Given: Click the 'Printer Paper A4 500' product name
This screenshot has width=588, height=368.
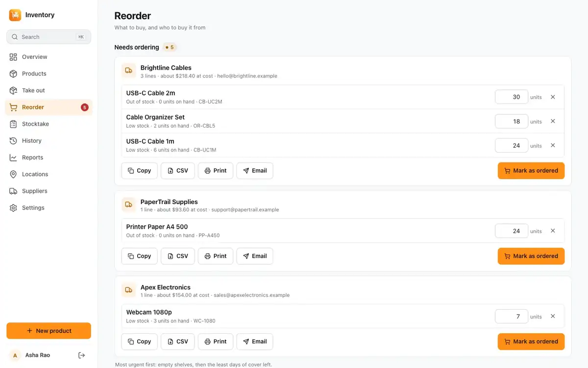Looking at the screenshot, I should point(157,227).
